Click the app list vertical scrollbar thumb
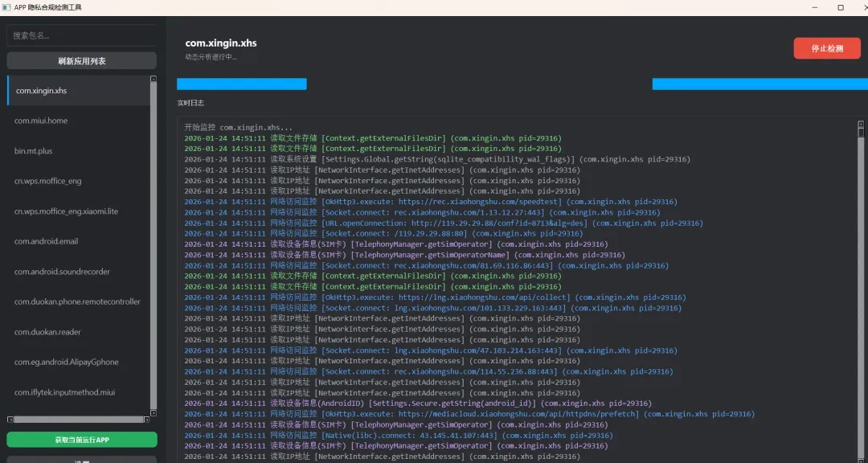 click(x=154, y=245)
